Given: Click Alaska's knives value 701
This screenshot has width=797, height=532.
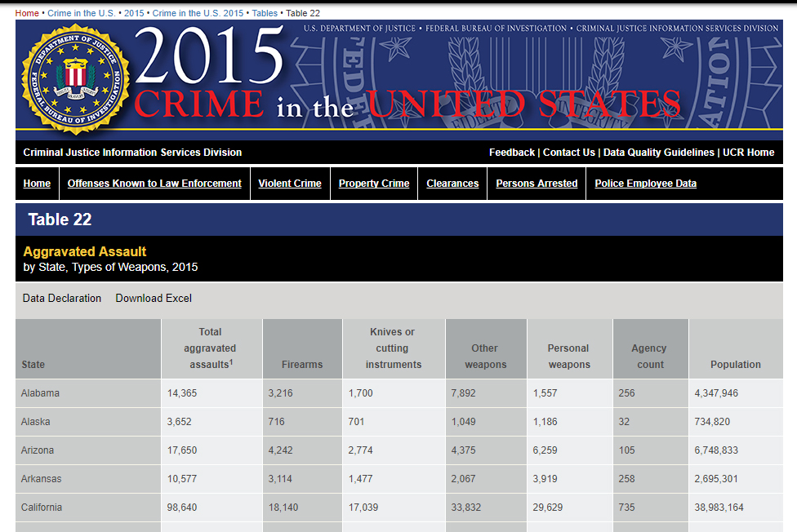Looking at the screenshot, I should point(356,422).
